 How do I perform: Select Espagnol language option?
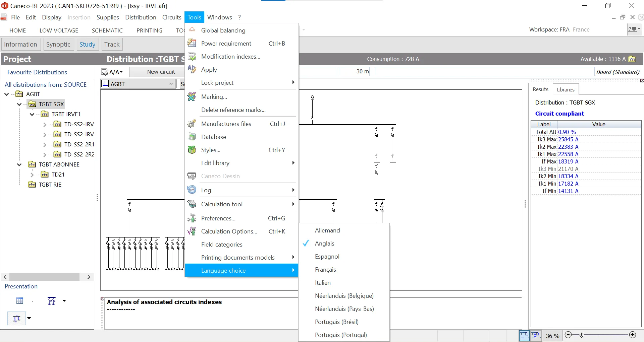coord(327,257)
